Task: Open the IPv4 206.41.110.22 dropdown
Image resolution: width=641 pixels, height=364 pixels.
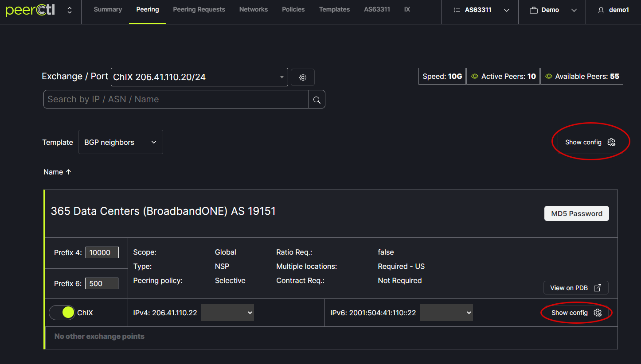Action: point(227,313)
